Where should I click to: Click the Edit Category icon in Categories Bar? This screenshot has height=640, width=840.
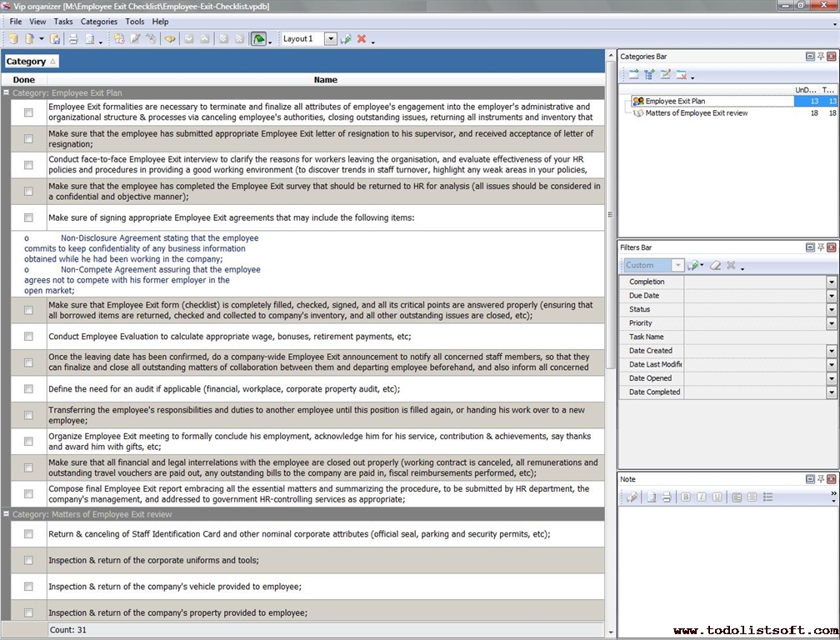pyautogui.click(x=665, y=75)
